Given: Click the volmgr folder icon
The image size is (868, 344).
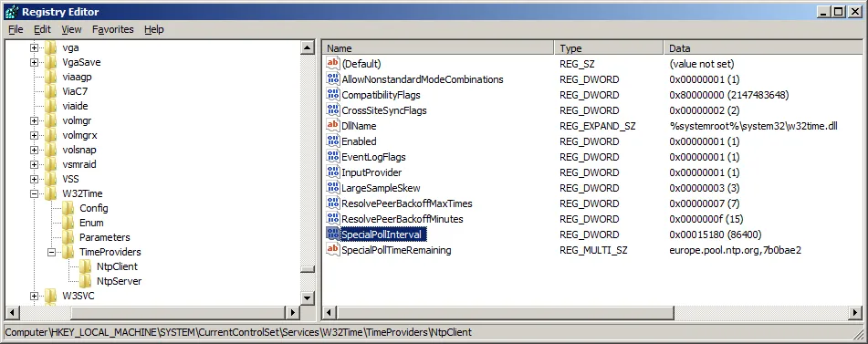Looking at the screenshot, I should click(50, 120).
